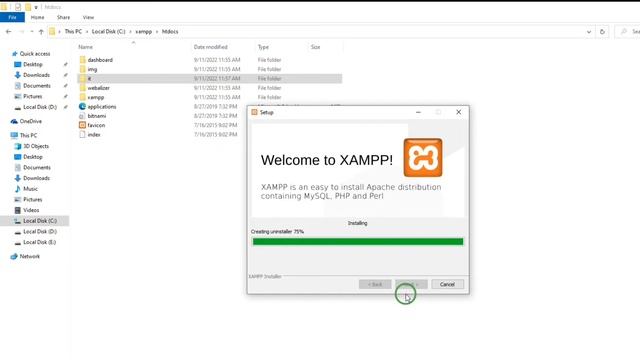Go up one folder level
Screen dimensions: 640x360
click(x=41, y=31)
